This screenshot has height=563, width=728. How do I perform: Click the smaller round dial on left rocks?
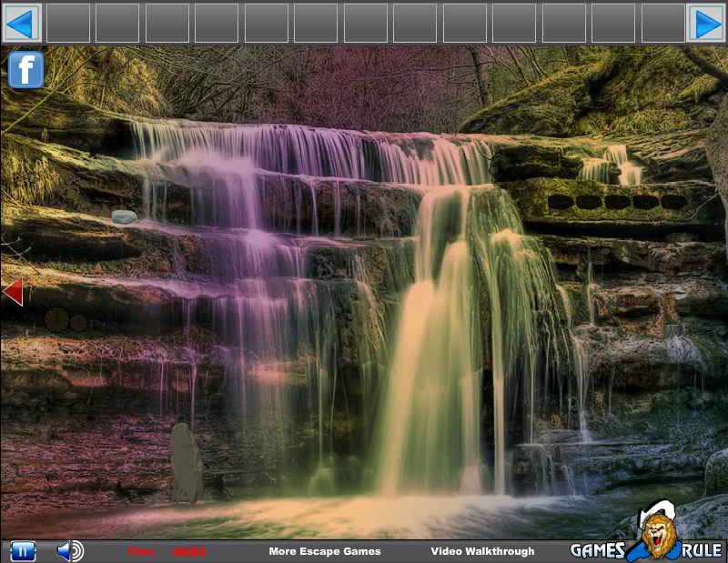pos(78,323)
